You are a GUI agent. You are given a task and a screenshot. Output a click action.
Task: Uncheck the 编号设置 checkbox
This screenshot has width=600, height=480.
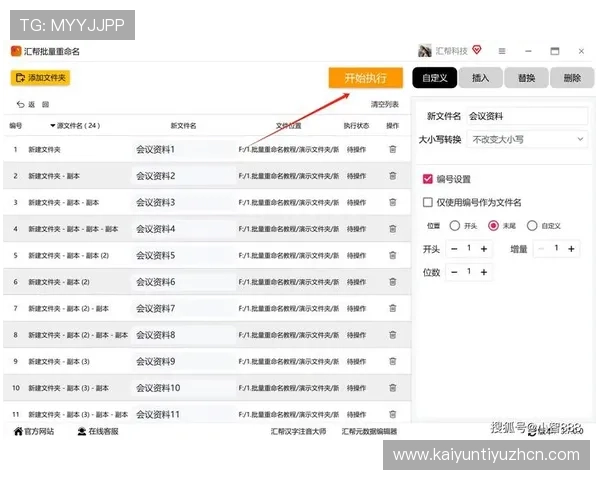pos(427,180)
